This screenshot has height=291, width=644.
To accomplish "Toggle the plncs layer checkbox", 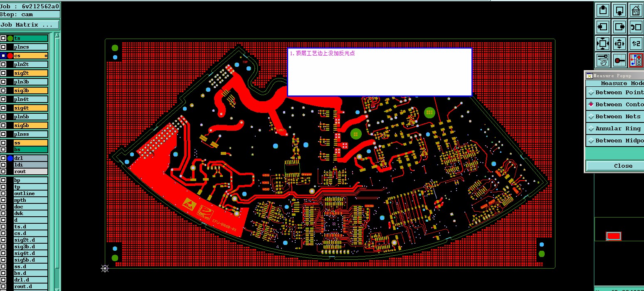I will coord(3,47).
